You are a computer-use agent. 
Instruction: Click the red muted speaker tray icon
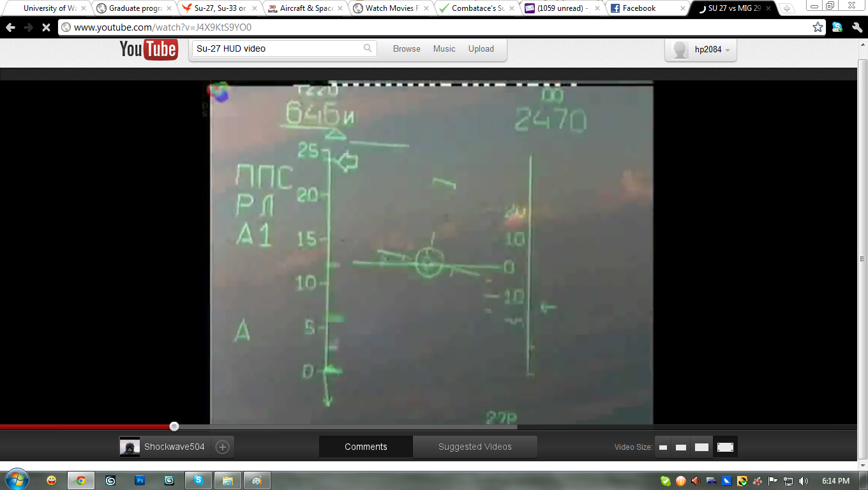(696, 481)
